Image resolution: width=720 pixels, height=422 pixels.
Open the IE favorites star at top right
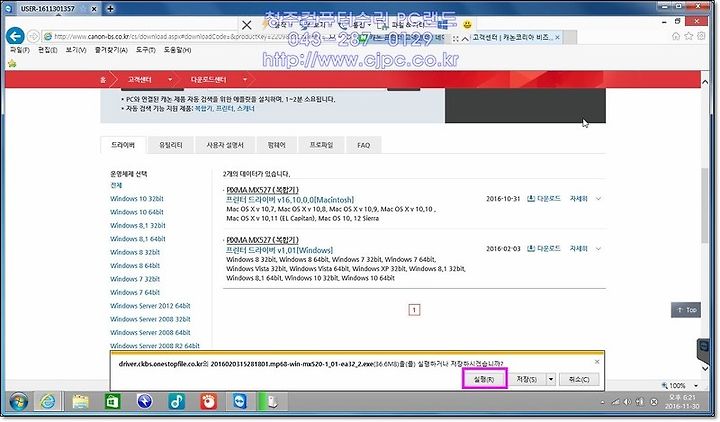point(688,36)
